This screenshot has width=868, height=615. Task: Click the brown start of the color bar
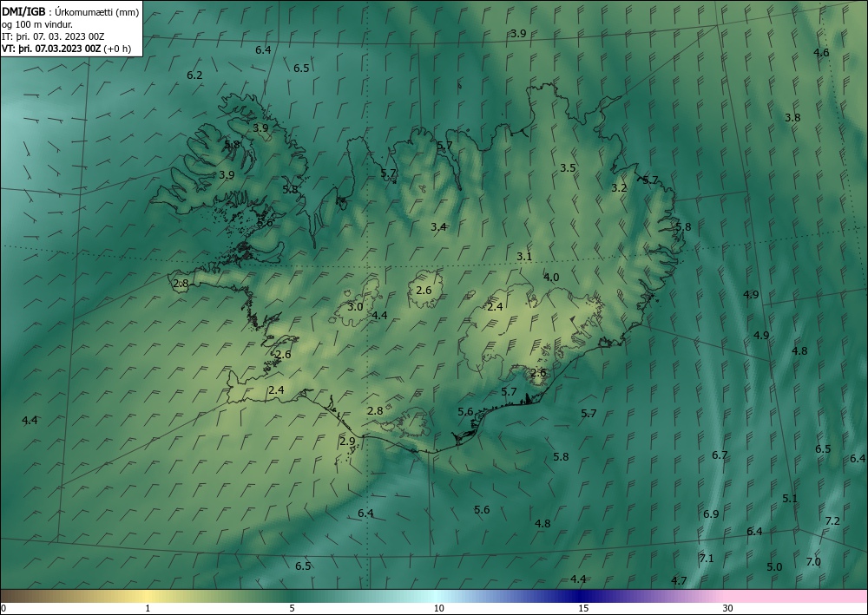(x=16, y=596)
